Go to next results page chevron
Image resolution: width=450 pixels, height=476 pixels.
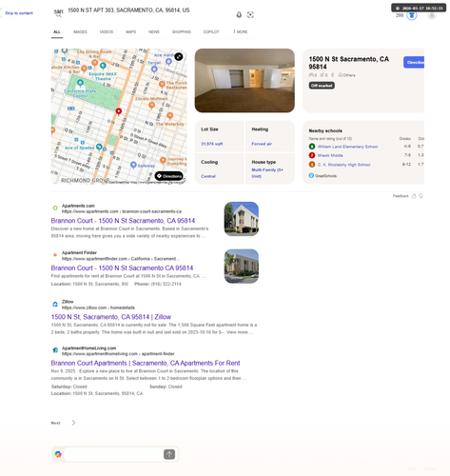coord(73,423)
